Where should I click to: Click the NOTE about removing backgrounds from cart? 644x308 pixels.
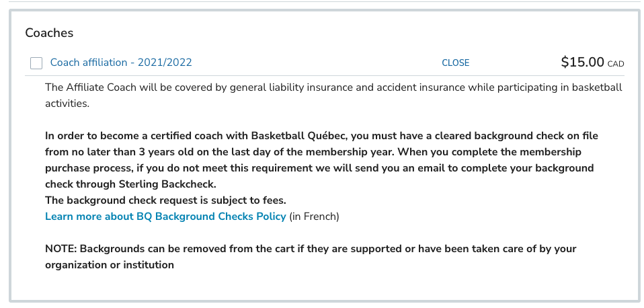311,249
